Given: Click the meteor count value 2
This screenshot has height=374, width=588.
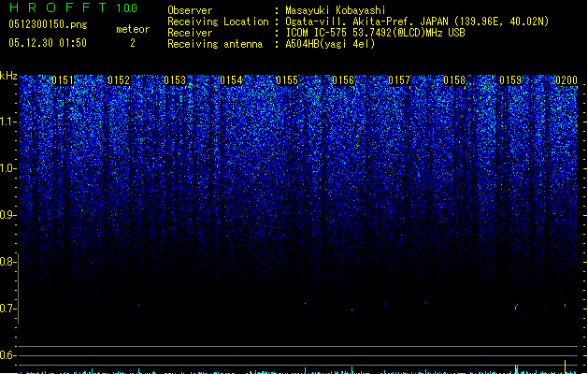Looking at the screenshot, I should point(133,43).
